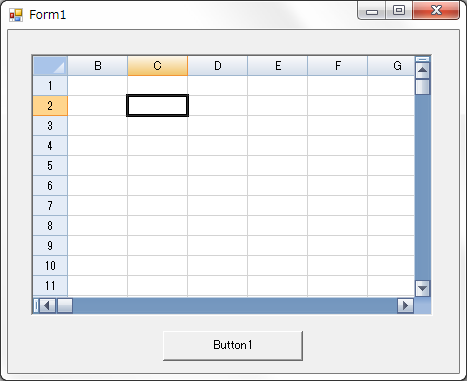The image size is (467, 381).
Task: Click the vertical scrollbar up arrow
Action: point(423,70)
